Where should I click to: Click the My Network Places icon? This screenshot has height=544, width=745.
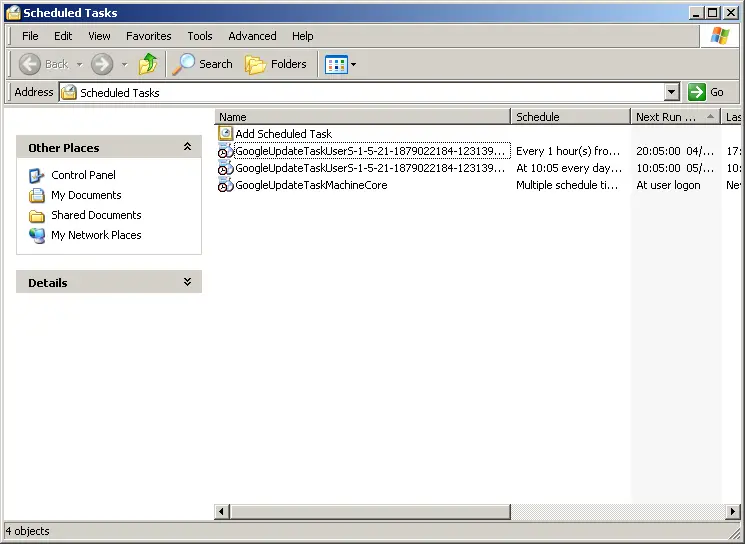[37, 235]
